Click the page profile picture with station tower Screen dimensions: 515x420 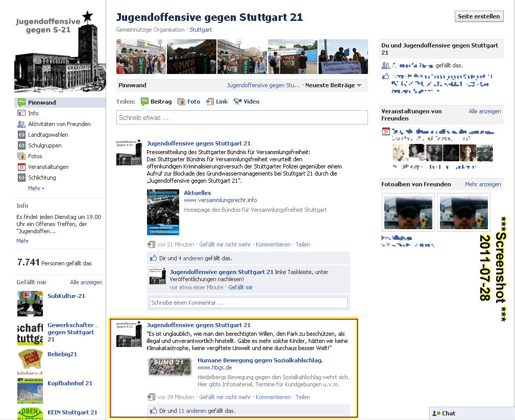coord(60,51)
